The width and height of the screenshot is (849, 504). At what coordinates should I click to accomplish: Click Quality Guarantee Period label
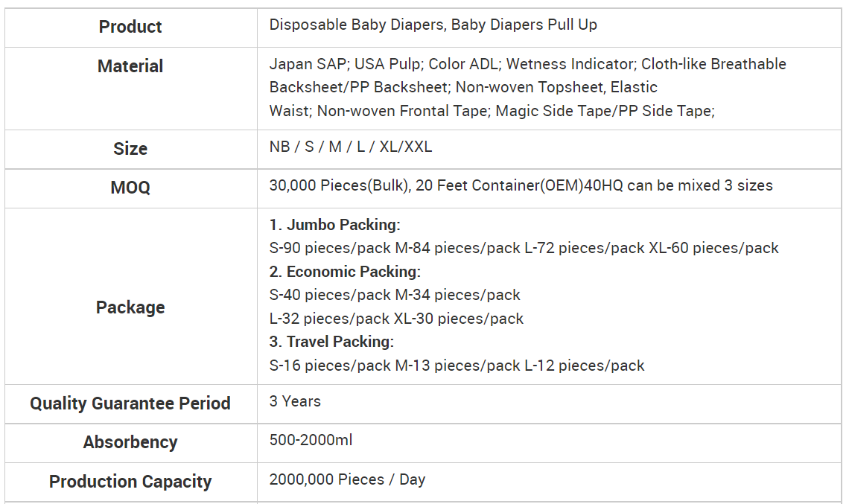[130, 403]
